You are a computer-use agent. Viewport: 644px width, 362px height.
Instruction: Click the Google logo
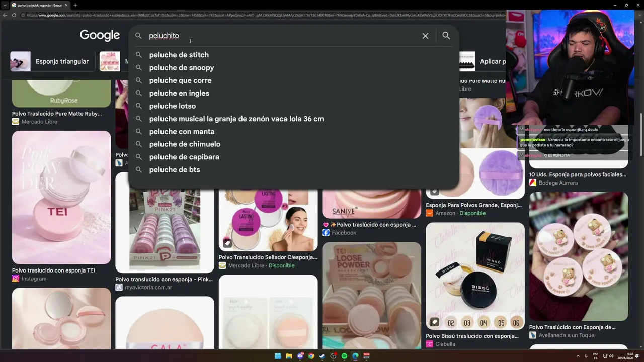100,36
